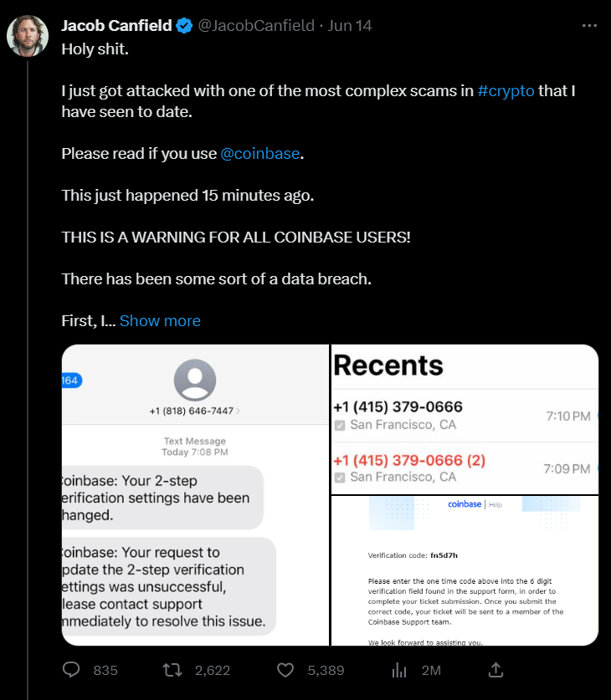Open Jacob Canfield's profile avatar
611x700 pixels.
pos(28,36)
